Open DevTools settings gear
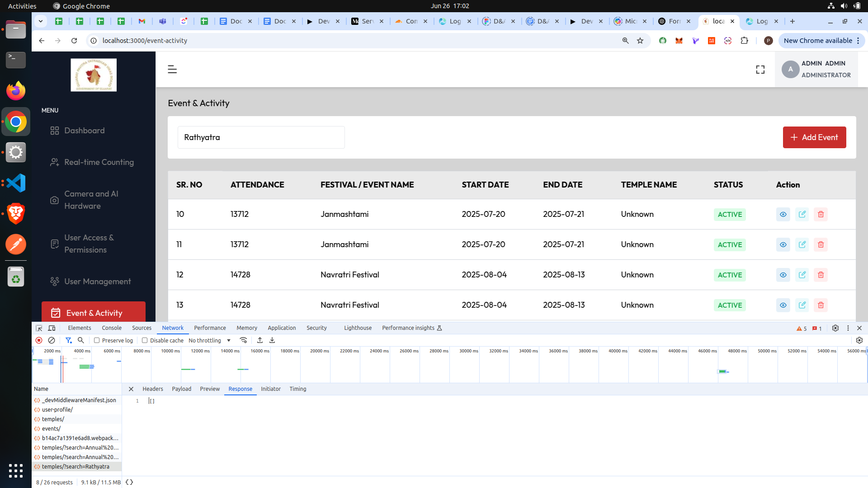 tap(835, 328)
